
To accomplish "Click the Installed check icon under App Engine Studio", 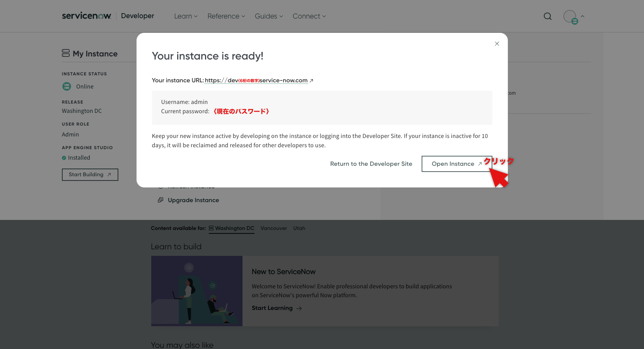I will [x=64, y=157].
